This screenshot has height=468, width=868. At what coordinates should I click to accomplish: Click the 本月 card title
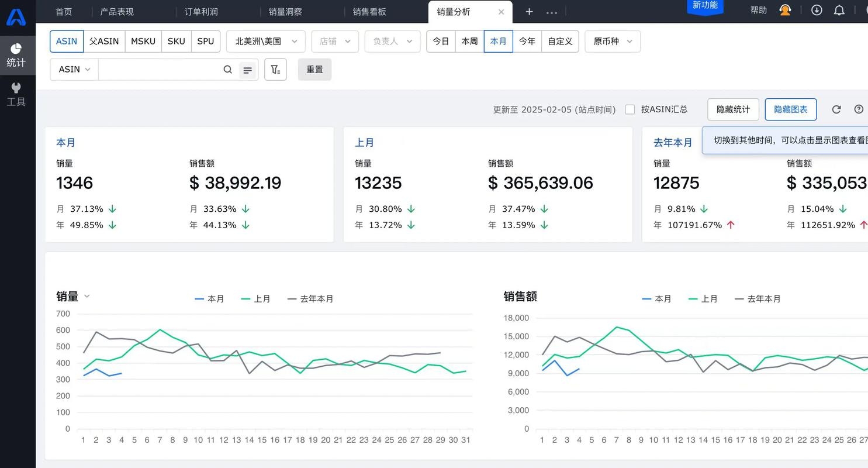tap(65, 143)
